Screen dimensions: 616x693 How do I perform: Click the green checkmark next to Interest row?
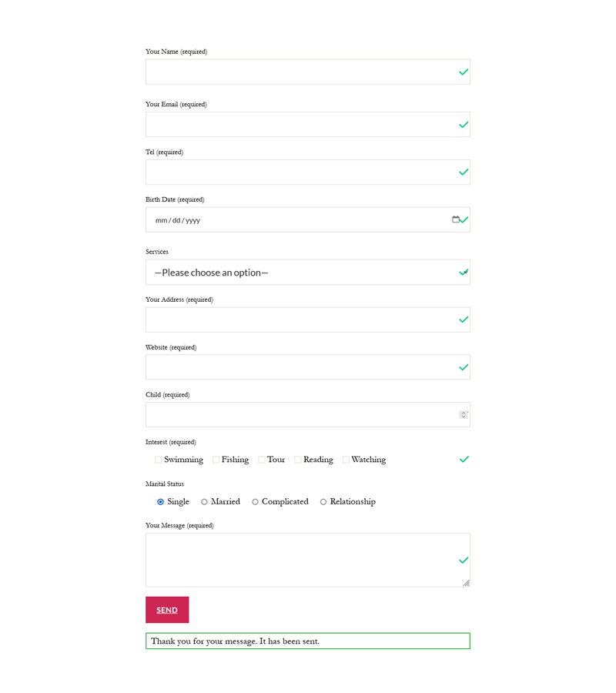point(464,459)
